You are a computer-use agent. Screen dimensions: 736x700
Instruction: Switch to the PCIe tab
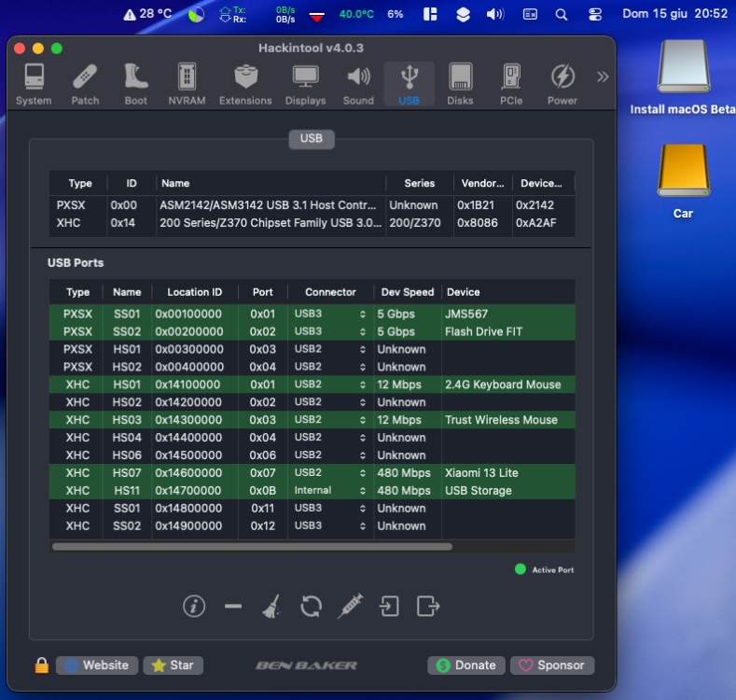(x=511, y=85)
